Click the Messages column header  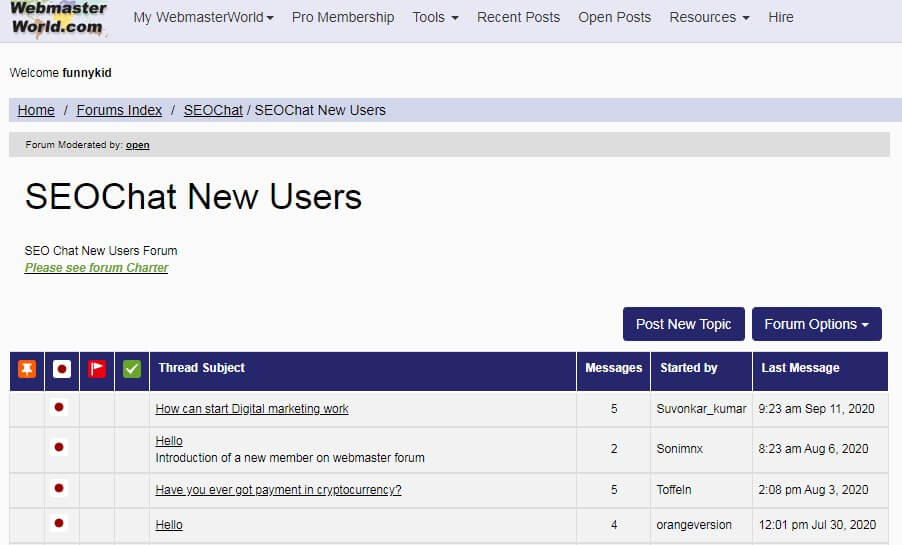614,368
